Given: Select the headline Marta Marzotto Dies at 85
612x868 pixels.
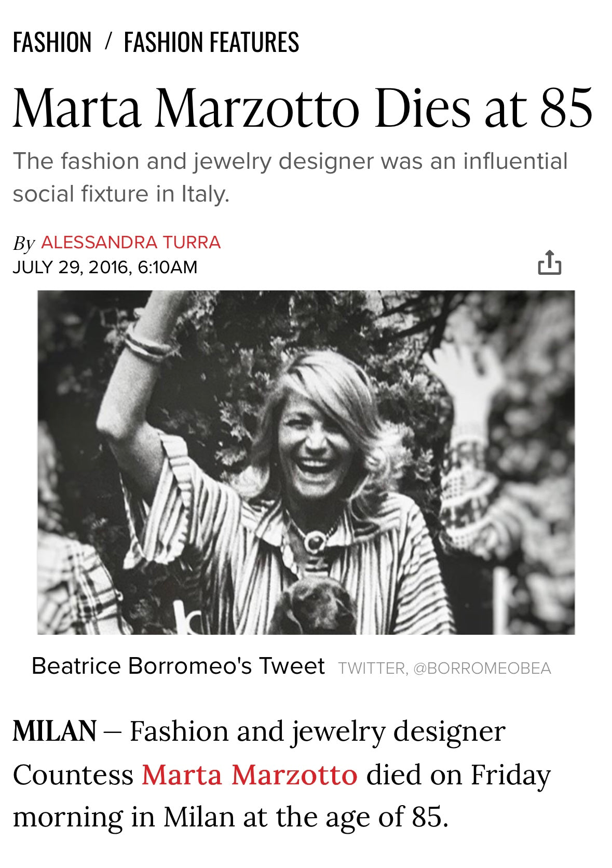Looking at the screenshot, I should [303, 108].
